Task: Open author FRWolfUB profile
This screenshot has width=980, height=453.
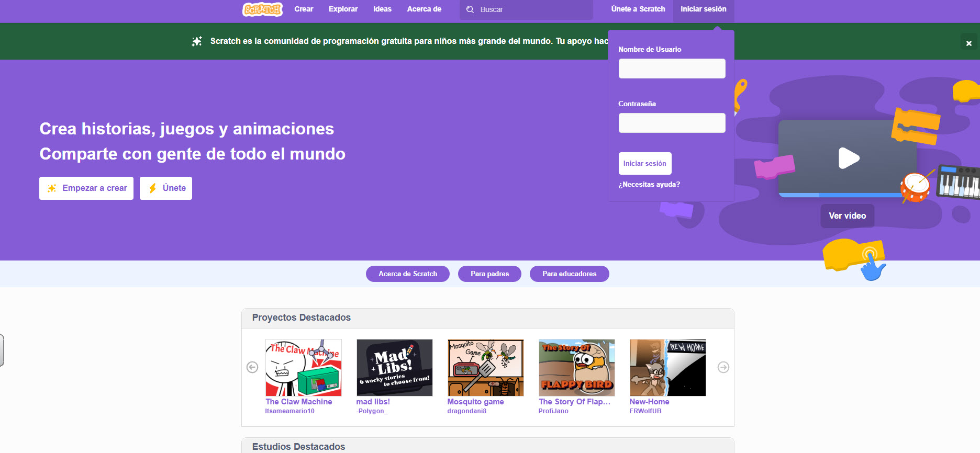Action: (645, 411)
